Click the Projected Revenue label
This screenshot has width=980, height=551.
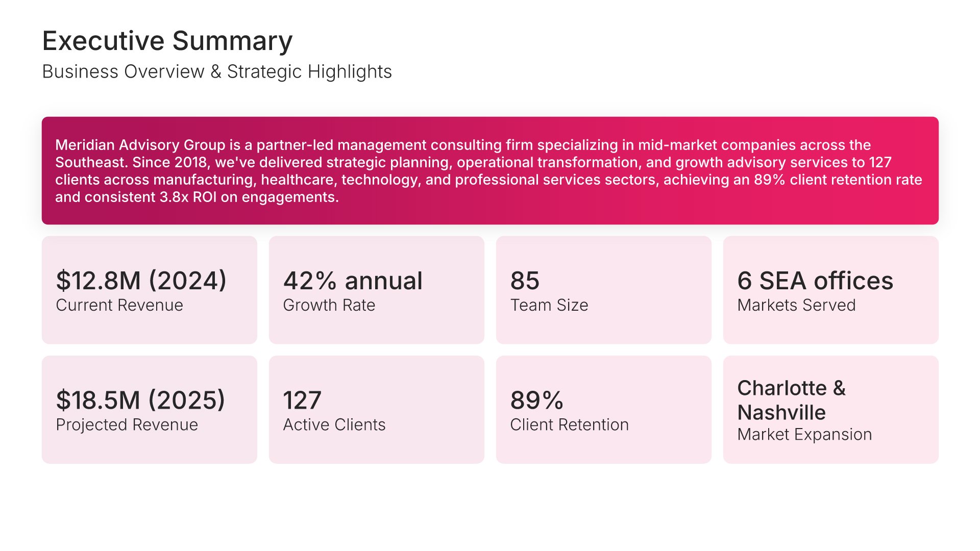pyautogui.click(x=127, y=424)
